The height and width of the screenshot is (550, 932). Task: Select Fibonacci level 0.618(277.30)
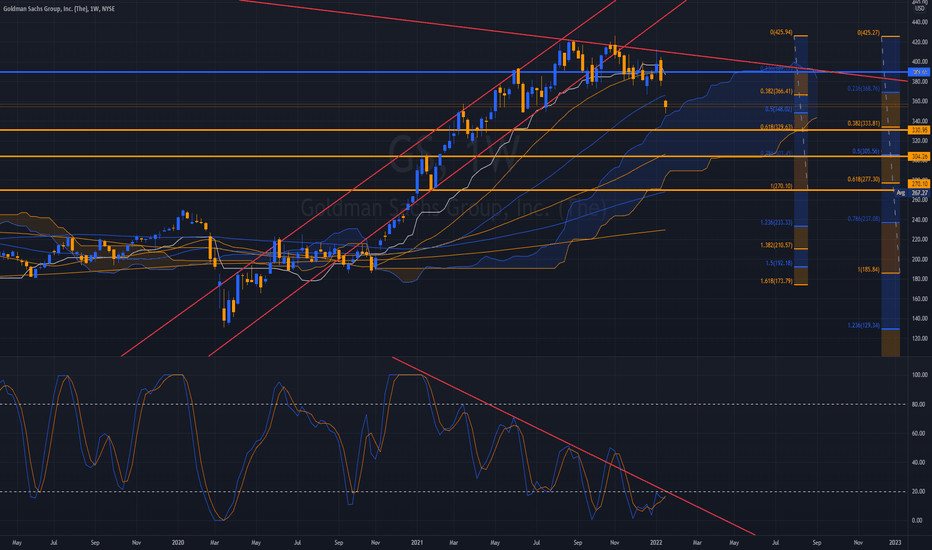coord(864,179)
